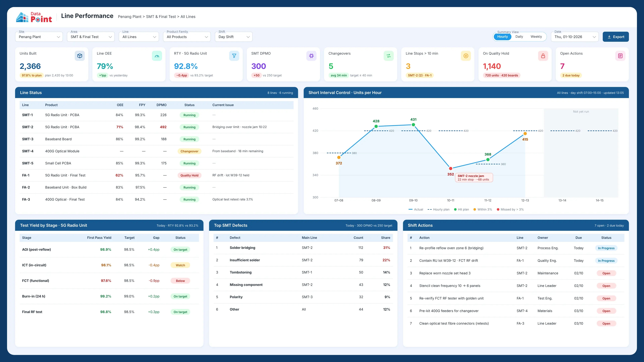Click the "2 due today" badge
This screenshot has height=362, width=644.
point(571,75)
